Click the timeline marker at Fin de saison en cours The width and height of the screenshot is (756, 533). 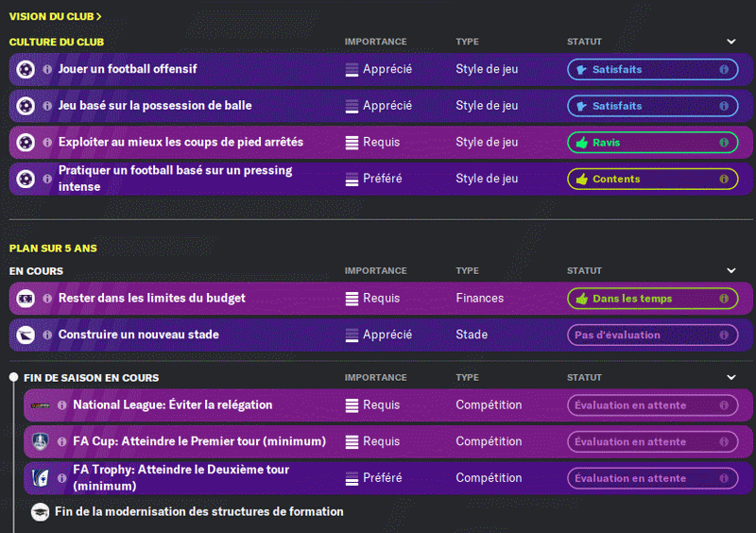[13, 378]
